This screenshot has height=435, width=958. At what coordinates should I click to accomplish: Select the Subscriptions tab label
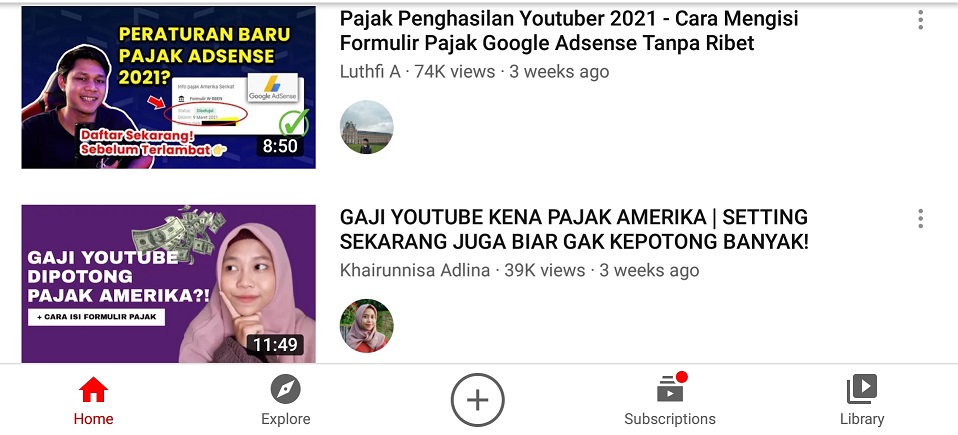670,419
